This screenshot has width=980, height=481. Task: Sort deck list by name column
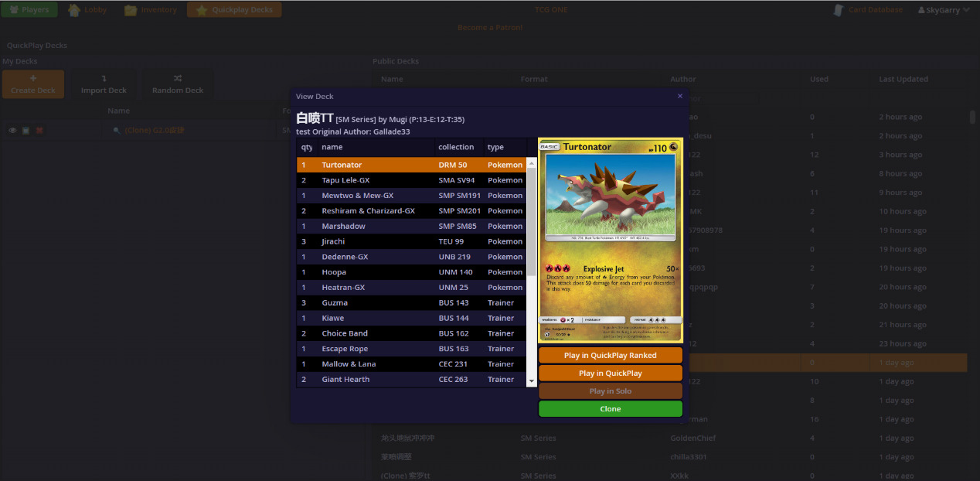point(376,147)
